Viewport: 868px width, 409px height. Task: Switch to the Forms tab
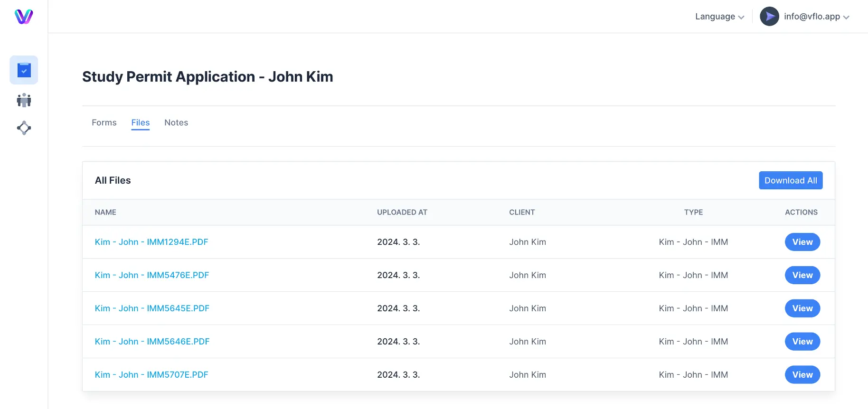click(x=104, y=122)
